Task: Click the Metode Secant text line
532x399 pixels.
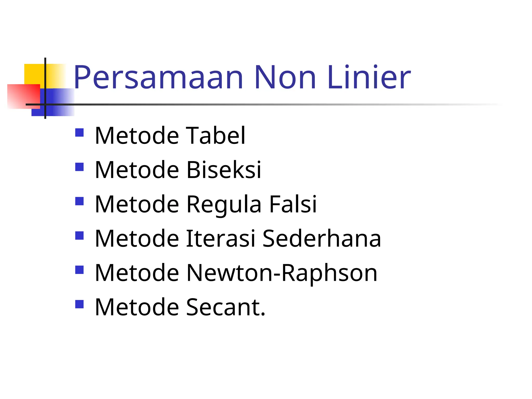Action: [x=180, y=307]
